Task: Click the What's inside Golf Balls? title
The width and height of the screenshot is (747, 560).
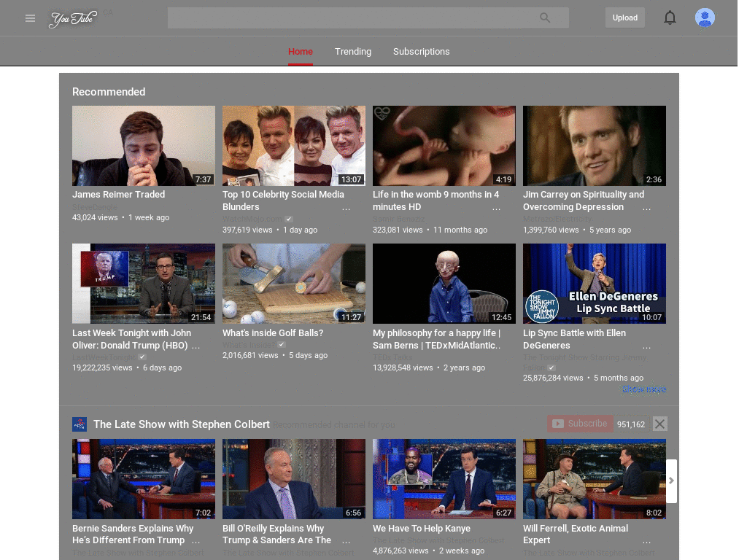Action: [x=273, y=332]
